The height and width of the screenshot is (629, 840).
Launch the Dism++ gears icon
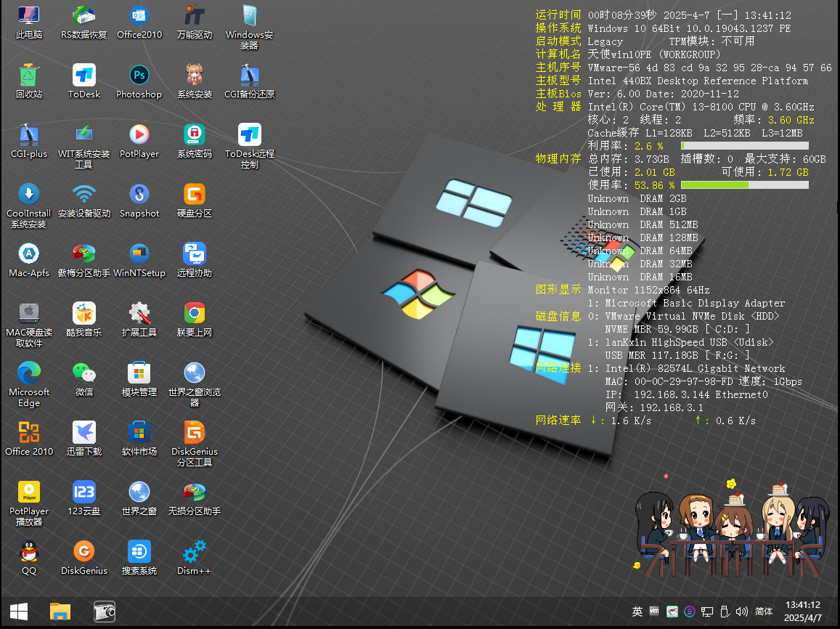tap(195, 558)
